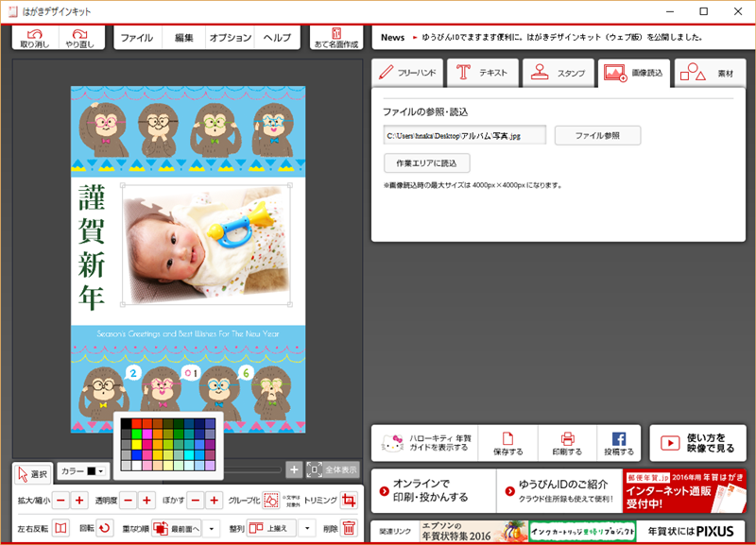Image resolution: width=756 pixels, height=545 pixels.
Task: Expand the 整列 alignment dropdown arrow
Action: pos(306,528)
